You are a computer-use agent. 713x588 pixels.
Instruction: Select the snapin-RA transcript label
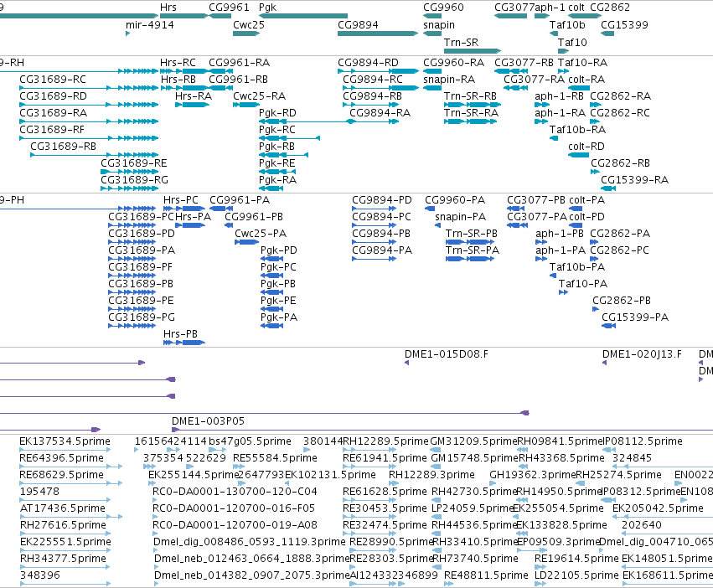[449, 79]
